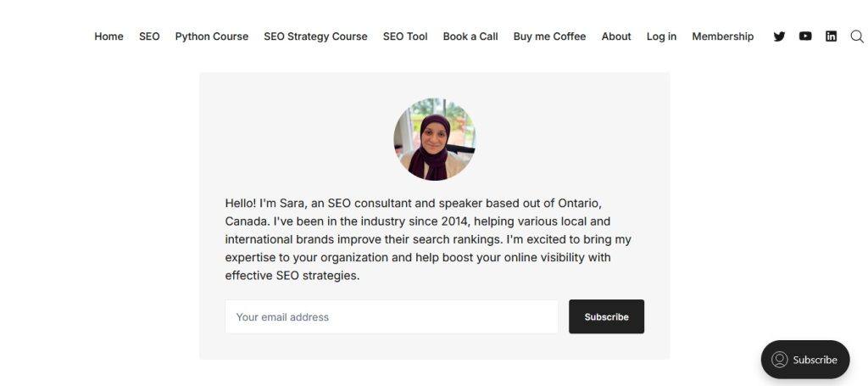Open the YouTube channel icon

pos(805,36)
